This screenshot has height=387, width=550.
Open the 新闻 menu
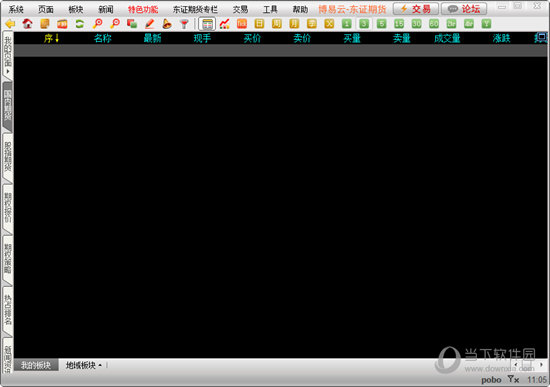click(106, 9)
